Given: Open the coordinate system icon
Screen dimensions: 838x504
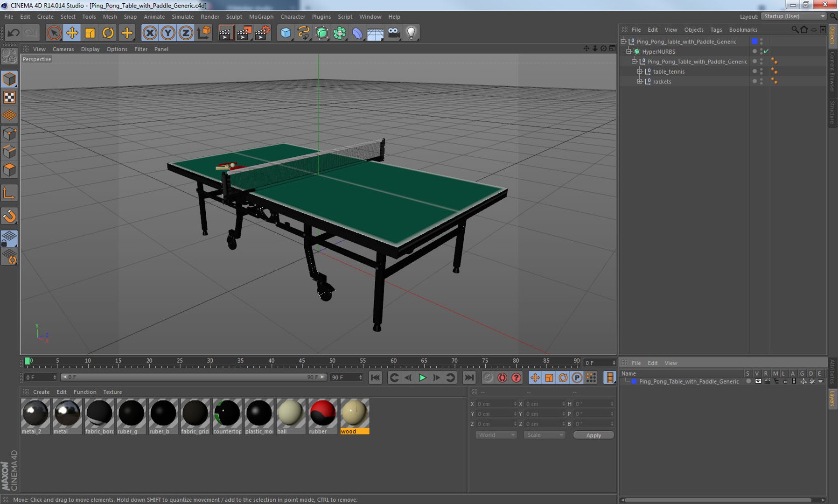Looking at the screenshot, I should [204, 33].
